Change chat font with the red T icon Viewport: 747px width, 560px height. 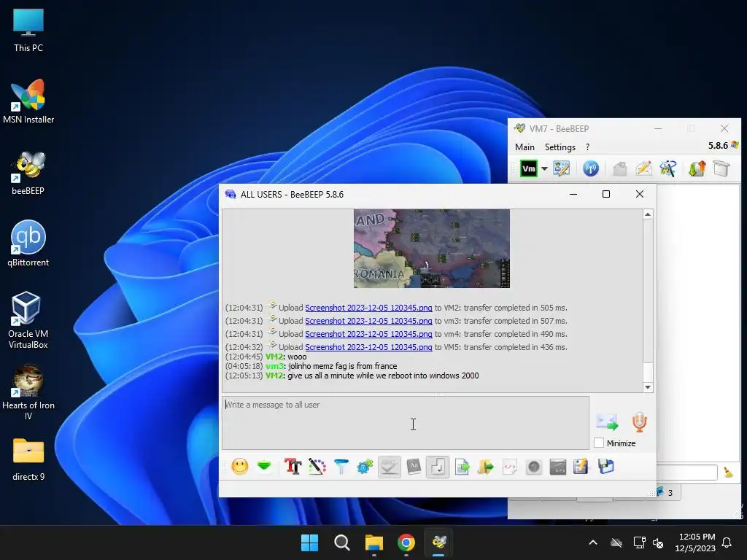(293, 467)
